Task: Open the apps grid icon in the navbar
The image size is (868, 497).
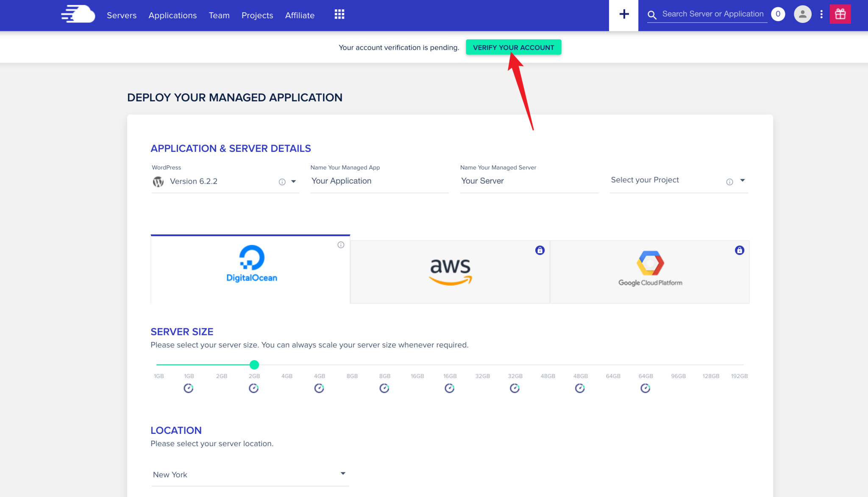Action: 339,14
